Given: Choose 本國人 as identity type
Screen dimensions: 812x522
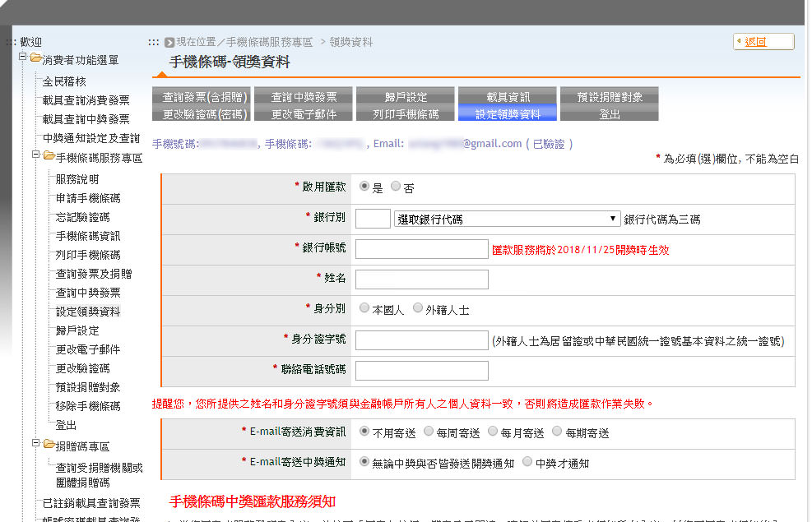Looking at the screenshot, I should (x=364, y=309).
